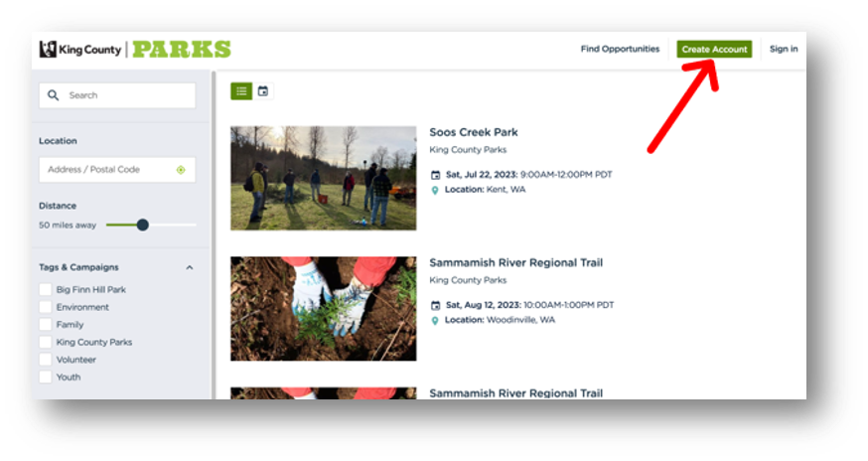Click 'King County Parks' under Soos Creek Park
Viewport: 868px width, 461px height.
tap(468, 150)
